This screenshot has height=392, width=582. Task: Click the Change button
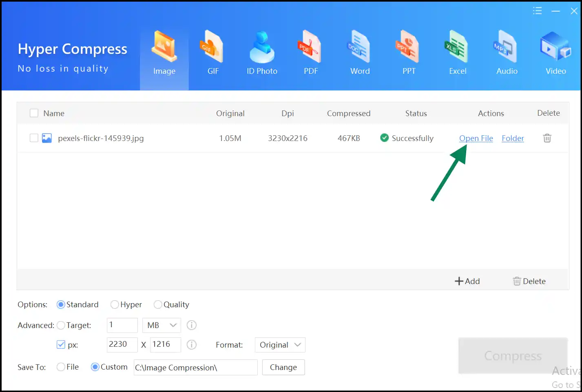click(283, 367)
